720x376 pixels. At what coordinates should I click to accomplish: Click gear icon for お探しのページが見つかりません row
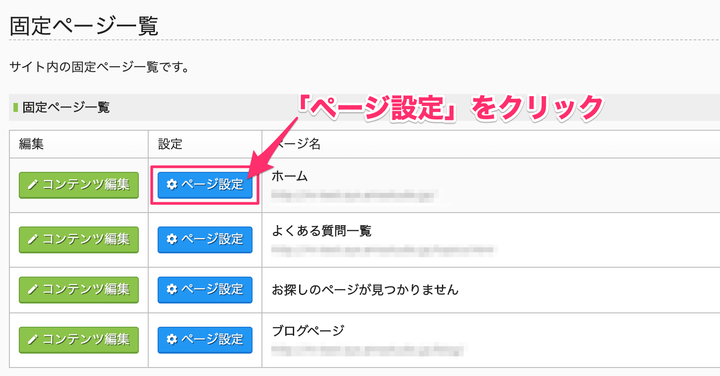[x=172, y=289]
